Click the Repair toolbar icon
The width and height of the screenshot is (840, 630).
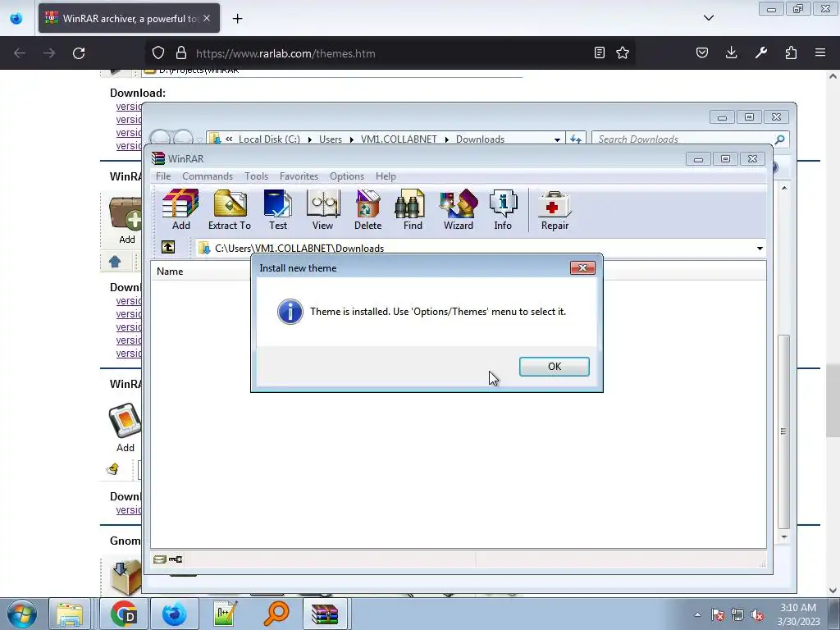pyautogui.click(x=555, y=209)
